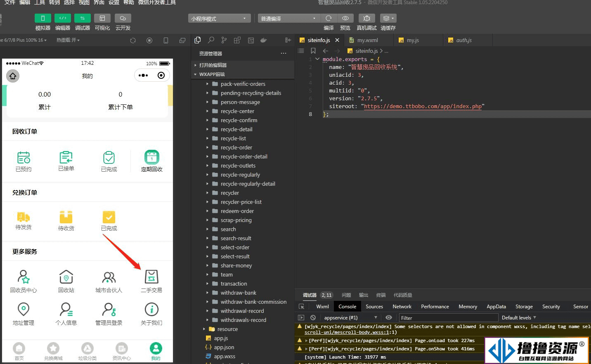Close the siteinfo.js tab
The image size is (591, 364).
coord(337,40)
